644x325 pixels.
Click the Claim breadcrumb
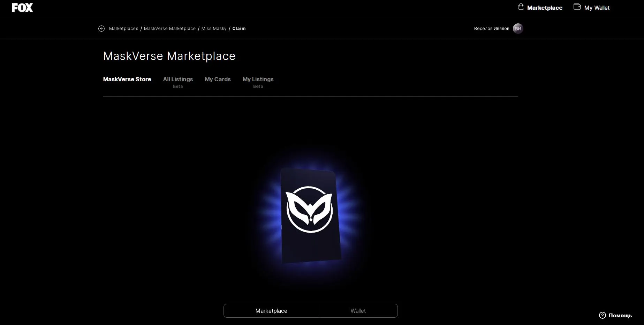click(239, 29)
